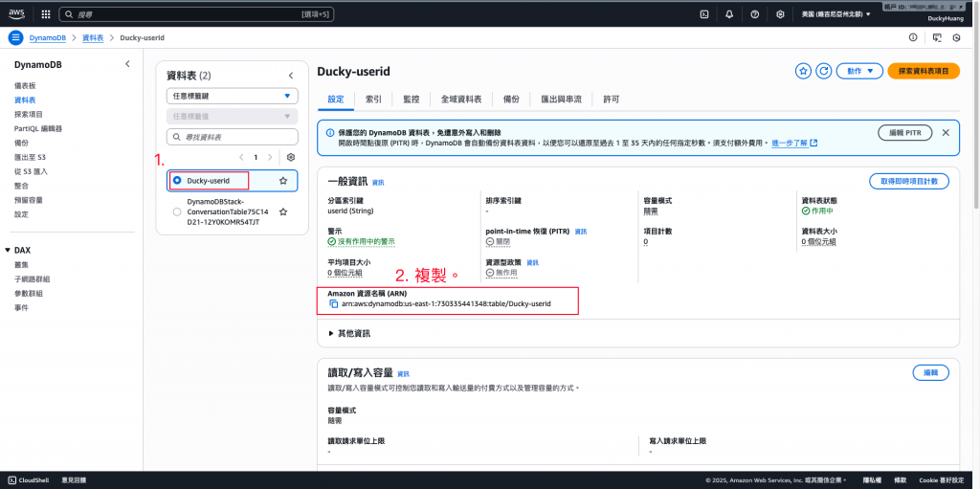This screenshot has width=980, height=489.
Task: Click the 資料表 breadcrumb link
Action: (93, 37)
